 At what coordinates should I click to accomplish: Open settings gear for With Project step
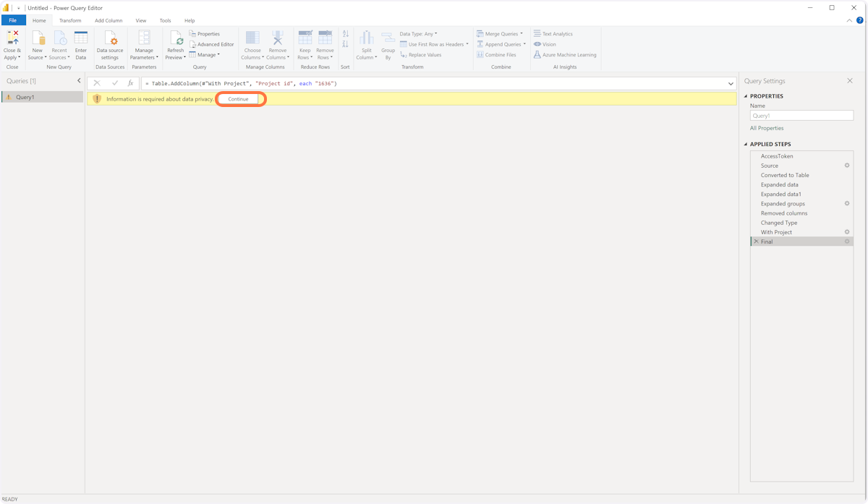(847, 232)
